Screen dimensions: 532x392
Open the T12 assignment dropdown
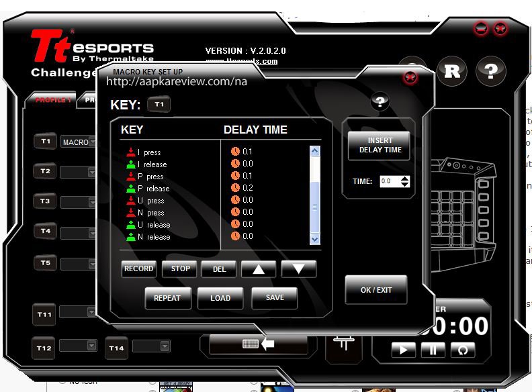pyautogui.click(x=79, y=346)
